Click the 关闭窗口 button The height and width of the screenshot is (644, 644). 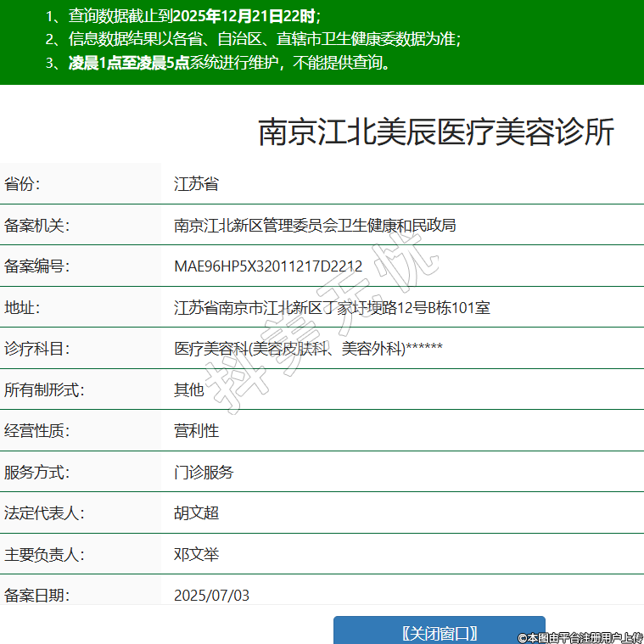point(439,632)
